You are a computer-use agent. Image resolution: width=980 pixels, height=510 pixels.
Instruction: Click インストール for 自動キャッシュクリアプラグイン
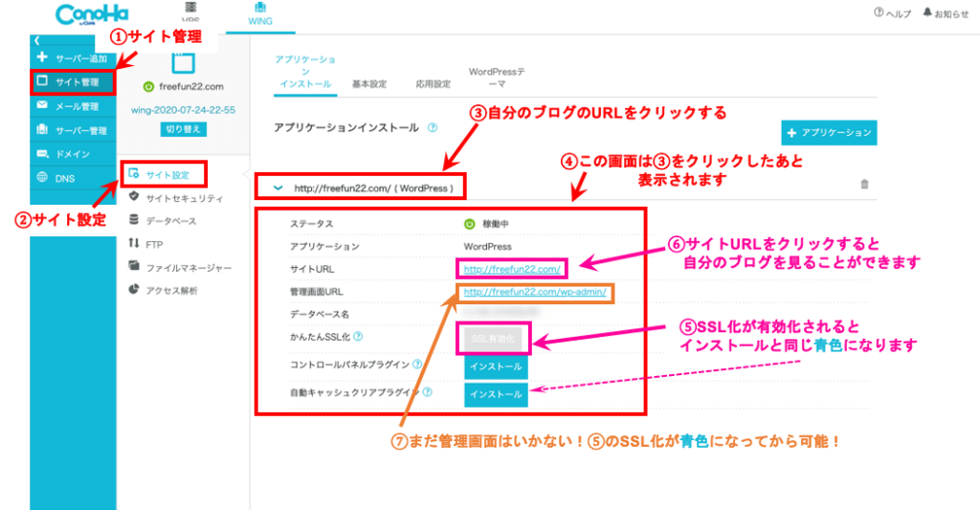coord(496,394)
